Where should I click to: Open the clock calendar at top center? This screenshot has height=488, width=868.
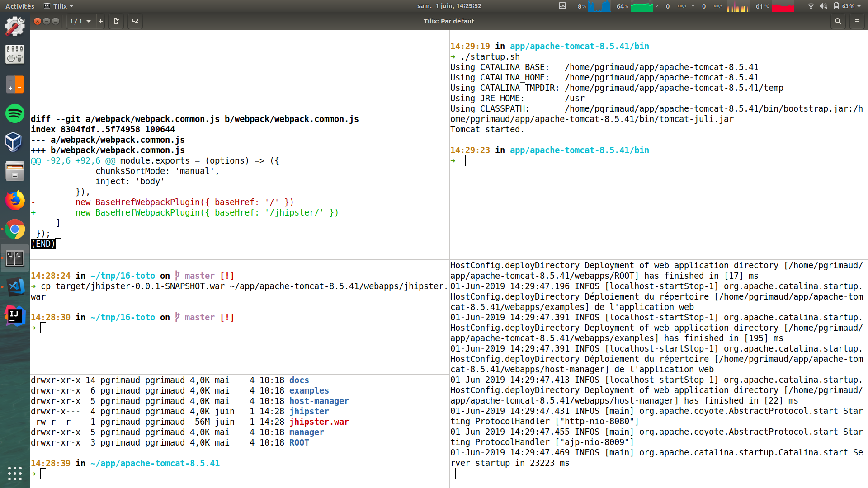449,6
